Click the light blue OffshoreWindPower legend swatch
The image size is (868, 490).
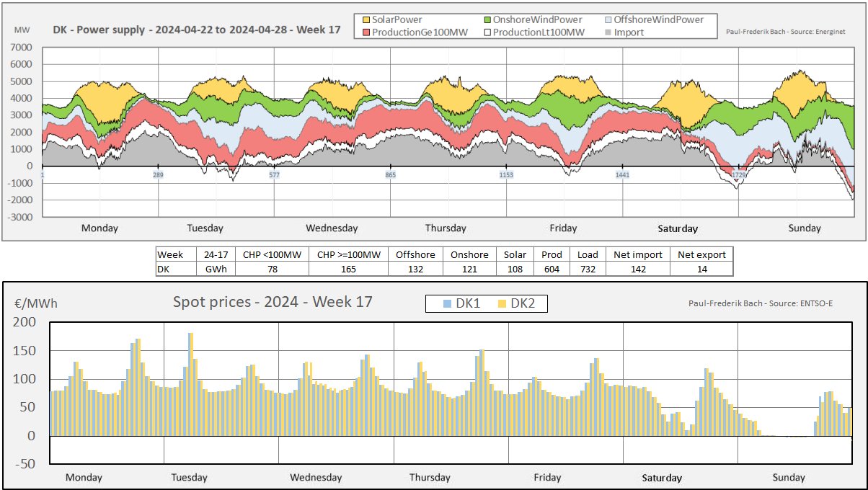click(607, 19)
